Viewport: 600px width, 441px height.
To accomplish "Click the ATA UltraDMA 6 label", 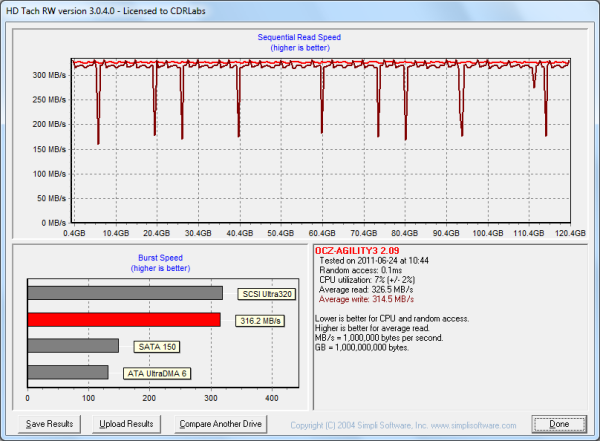I will (156, 372).
